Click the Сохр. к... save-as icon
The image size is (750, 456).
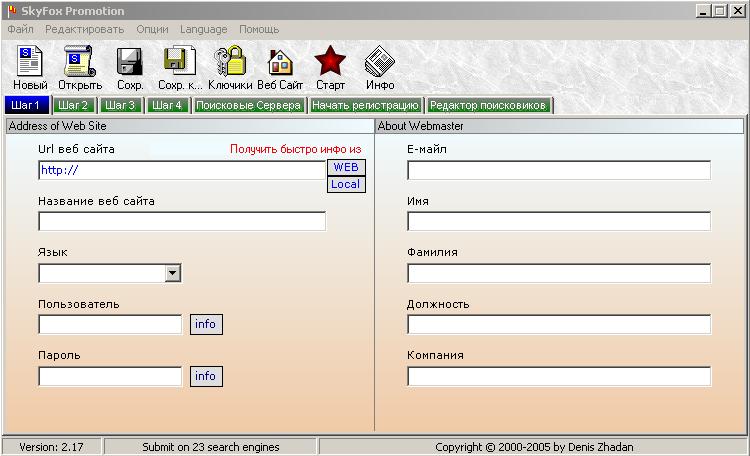[x=179, y=61]
